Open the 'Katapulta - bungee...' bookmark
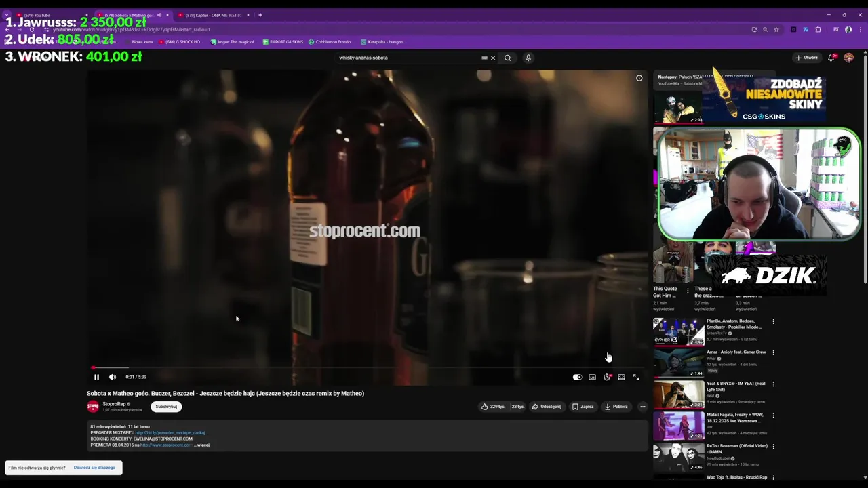Viewport: 868px width, 488px height. point(383,42)
